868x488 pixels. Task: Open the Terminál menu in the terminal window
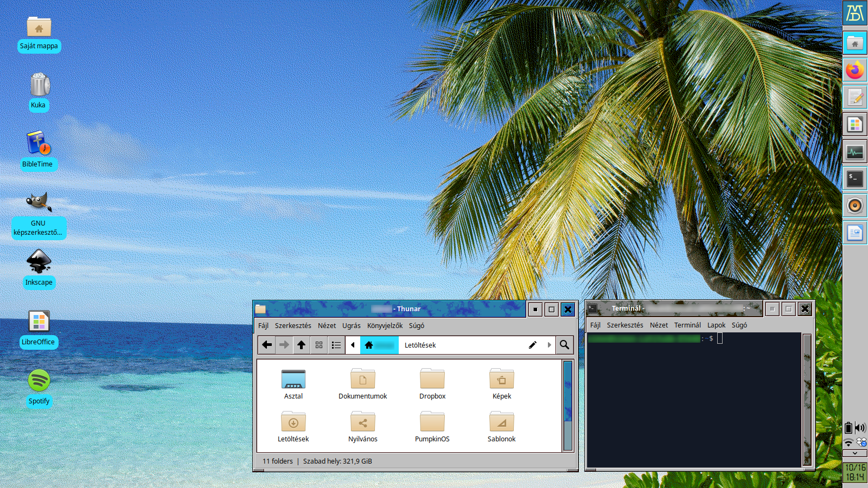(687, 325)
